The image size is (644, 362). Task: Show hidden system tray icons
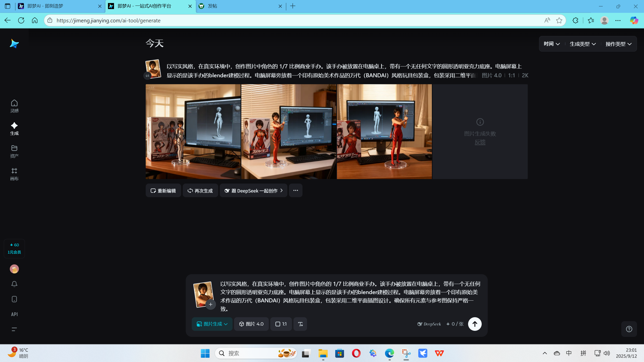tap(545, 353)
